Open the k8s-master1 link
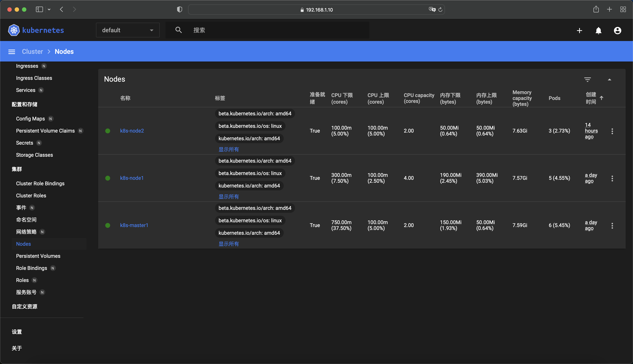The image size is (633, 364). tap(134, 225)
